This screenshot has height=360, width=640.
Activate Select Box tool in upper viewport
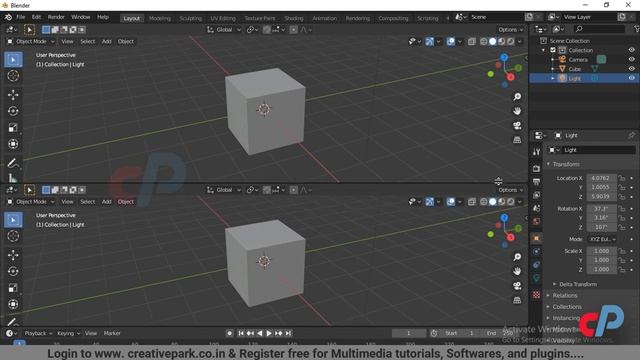[13, 60]
